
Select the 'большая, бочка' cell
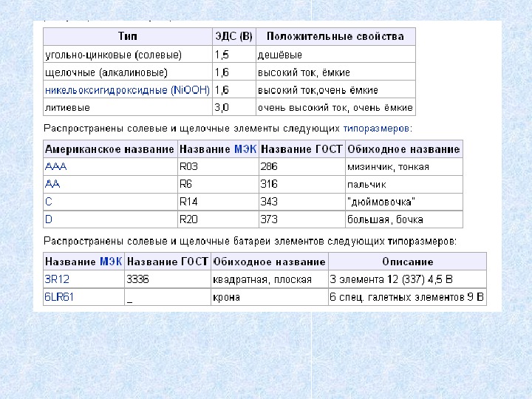coord(404,219)
